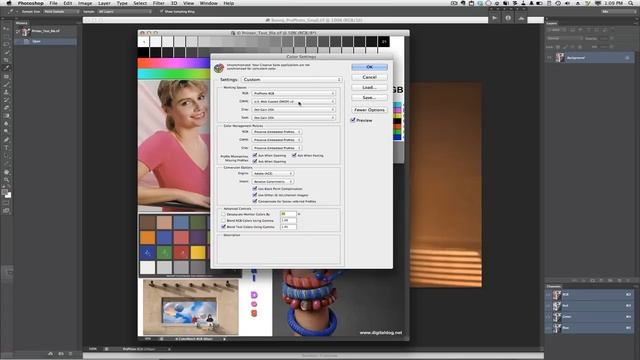
Task: Click the Apple menu icon
Action: (8, 3)
